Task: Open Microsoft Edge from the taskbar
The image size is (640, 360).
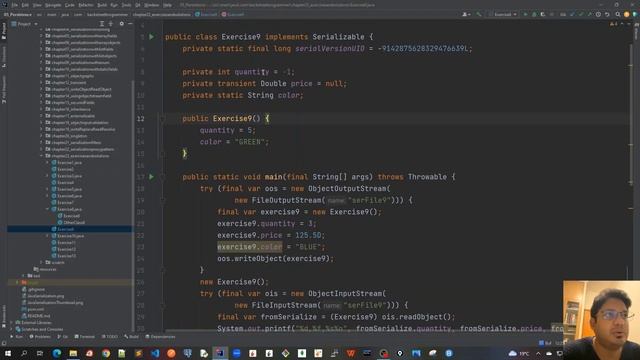Action: [57, 353]
